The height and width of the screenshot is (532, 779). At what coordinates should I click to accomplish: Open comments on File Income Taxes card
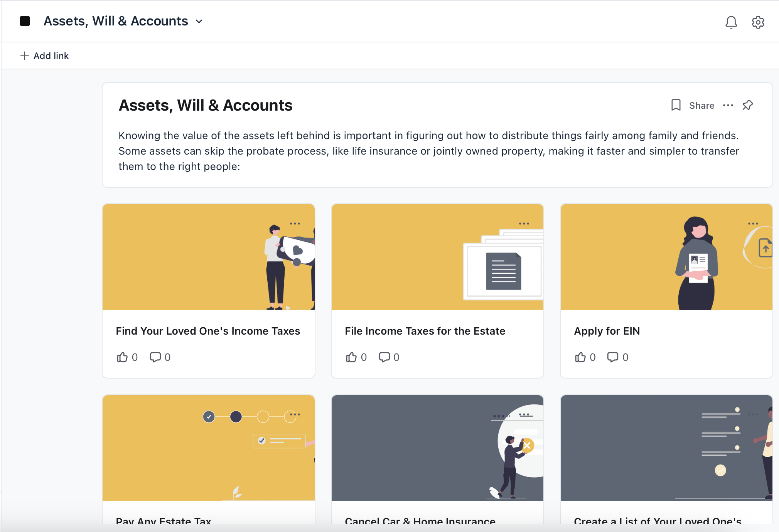384,357
